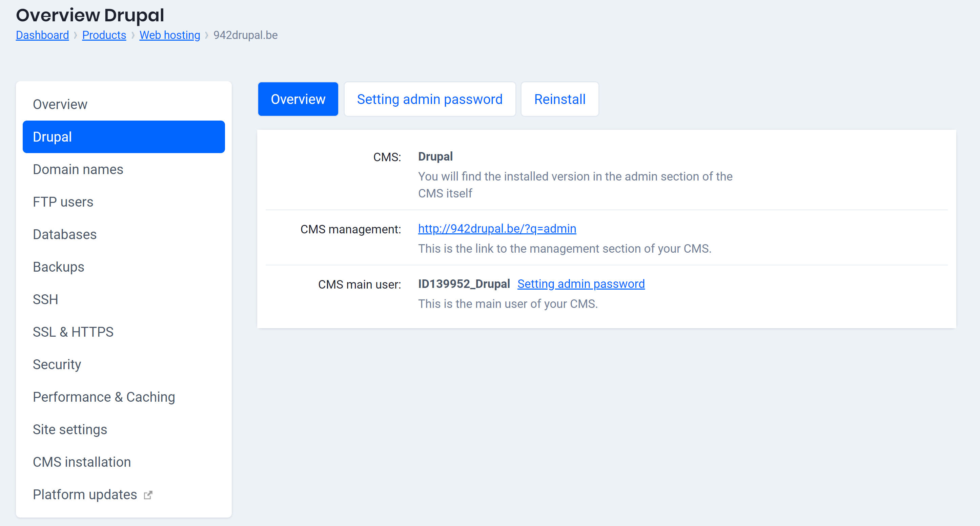Select SSH in the sidebar
The image size is (980, 526).
point(45,299)
